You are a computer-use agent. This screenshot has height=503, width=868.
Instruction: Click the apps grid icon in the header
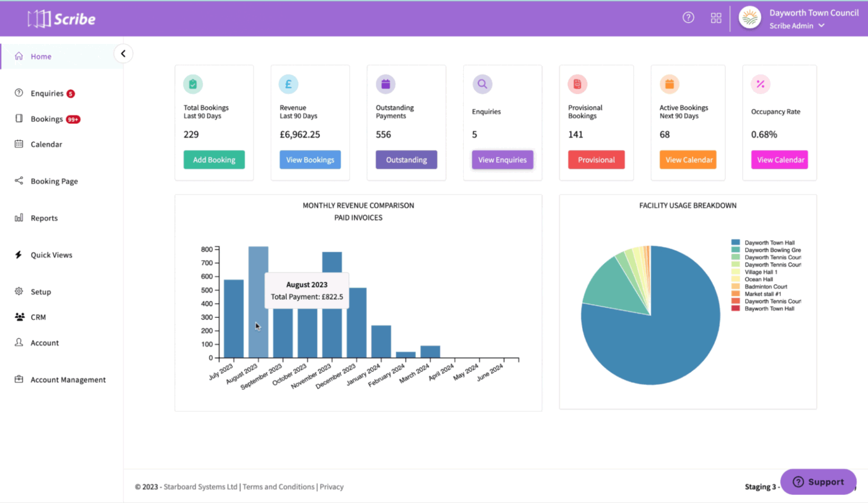(716, 17)
